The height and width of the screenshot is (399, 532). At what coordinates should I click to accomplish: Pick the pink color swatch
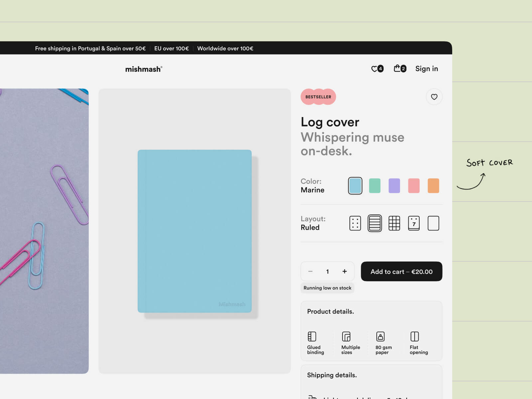(414, 186)
